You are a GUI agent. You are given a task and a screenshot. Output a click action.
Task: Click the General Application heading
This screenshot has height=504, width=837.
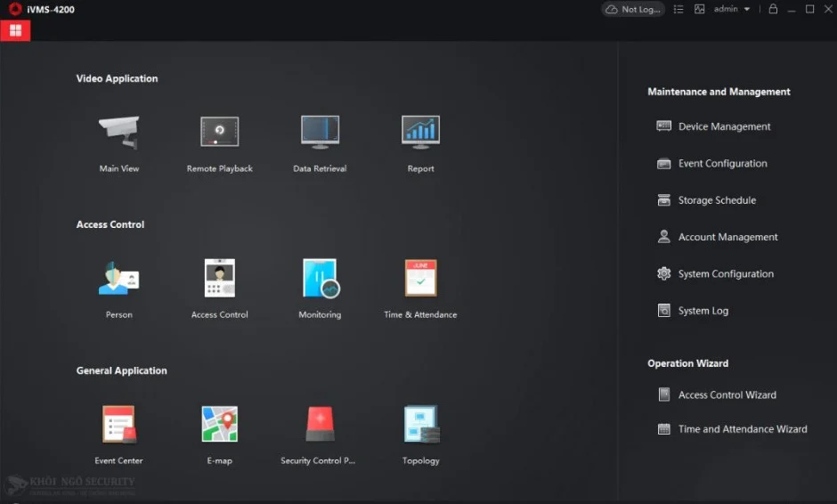pos(121,370)
